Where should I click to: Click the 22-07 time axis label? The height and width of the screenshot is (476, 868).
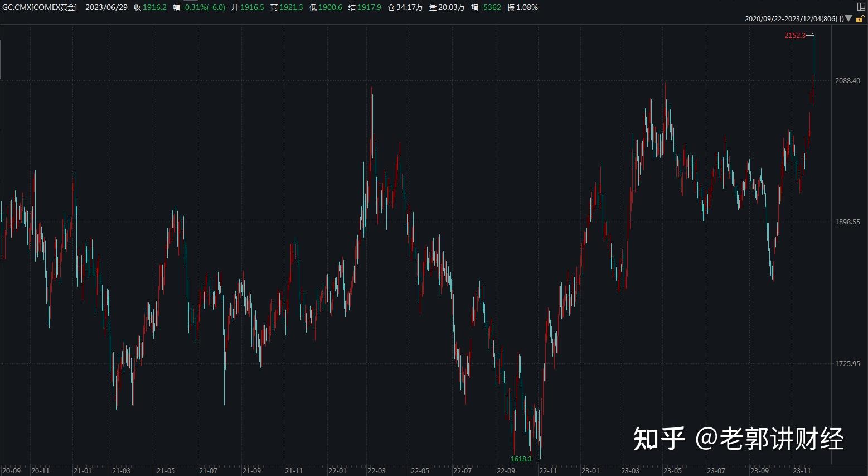click(x=463, y=471)
